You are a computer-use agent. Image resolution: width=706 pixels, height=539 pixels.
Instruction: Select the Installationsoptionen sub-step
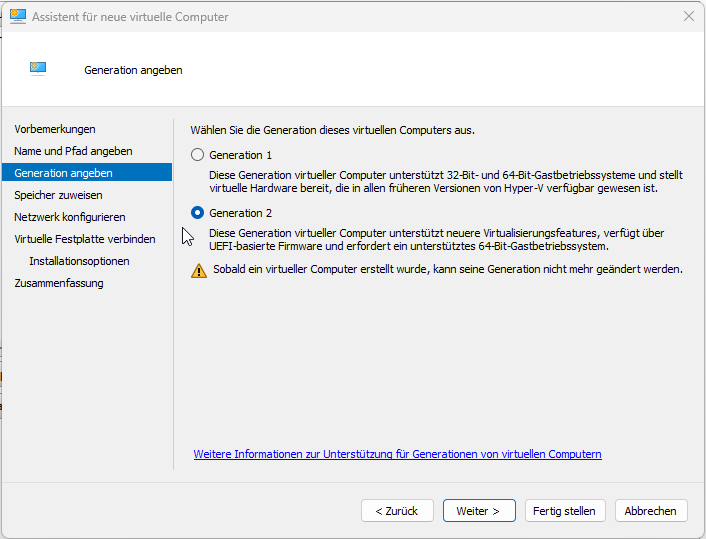(x=79, y=261)
